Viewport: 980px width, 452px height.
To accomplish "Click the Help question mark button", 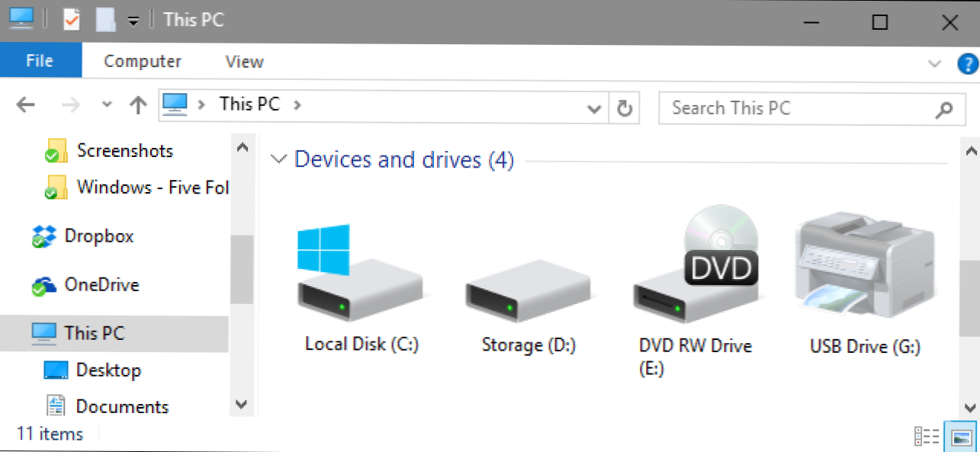I will 969,64.
